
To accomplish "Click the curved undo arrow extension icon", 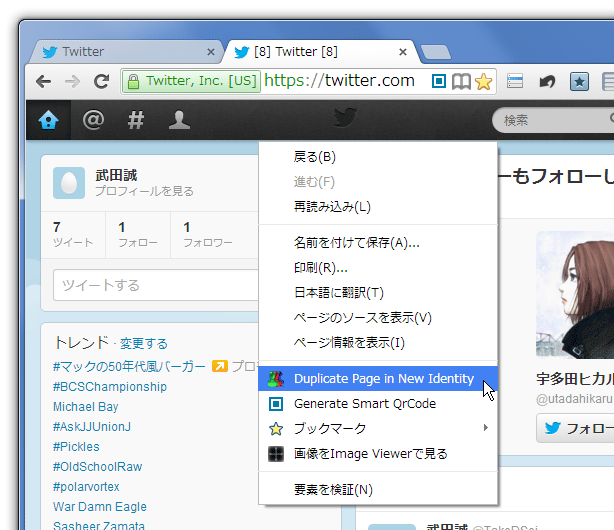I will point(547,81).
